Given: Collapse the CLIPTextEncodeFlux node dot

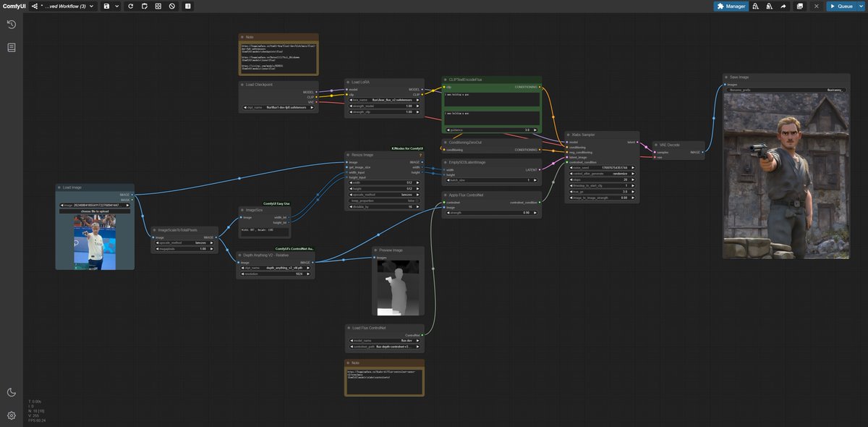Looking at the screenshot, I should tap(446, 80).
